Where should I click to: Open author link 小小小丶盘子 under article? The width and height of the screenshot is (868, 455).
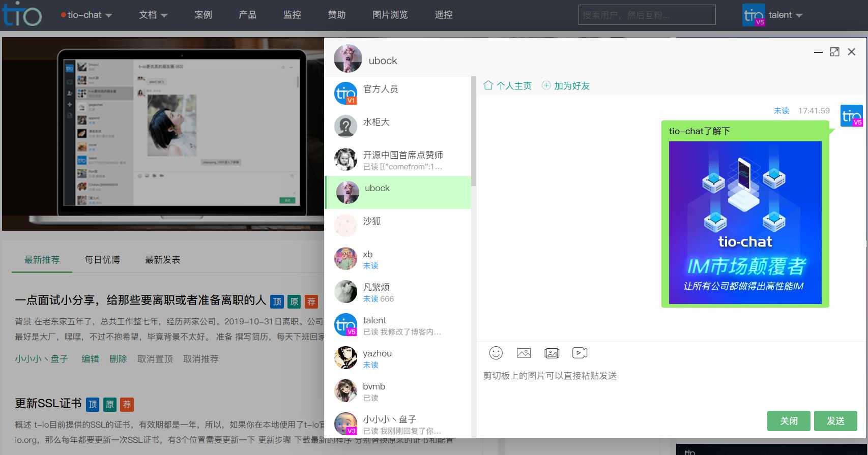click(x=41, y=359)
